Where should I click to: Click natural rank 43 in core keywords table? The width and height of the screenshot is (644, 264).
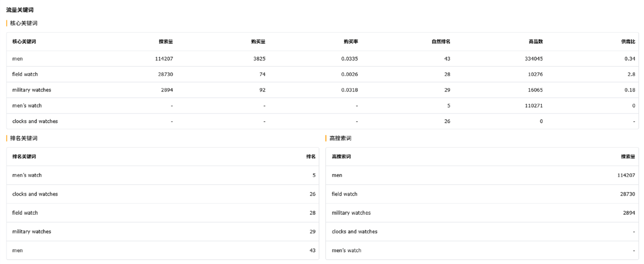447,59
